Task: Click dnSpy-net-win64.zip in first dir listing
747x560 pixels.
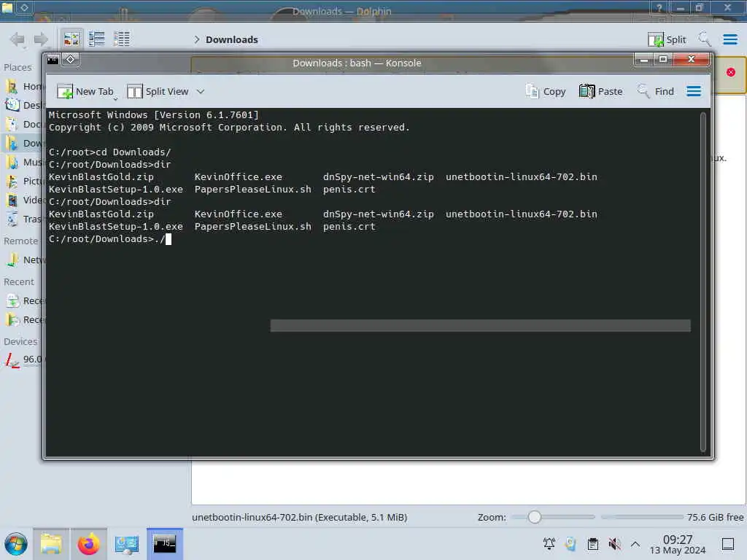Action: (x=379, y=176)
